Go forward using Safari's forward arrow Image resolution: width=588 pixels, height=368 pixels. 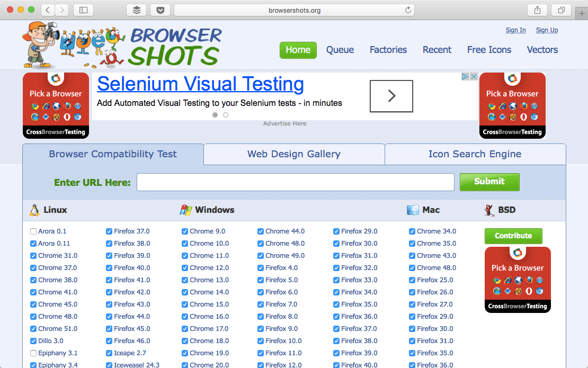click(62, 10)
